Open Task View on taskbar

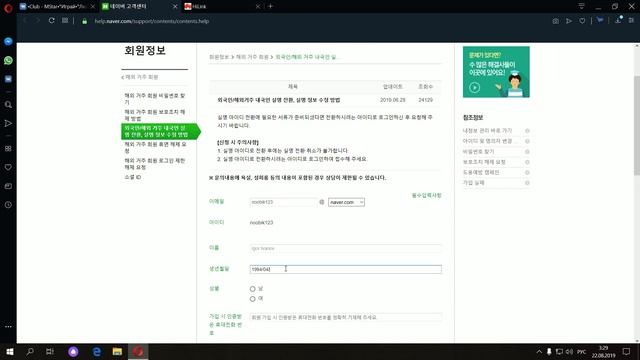point(49,351)
